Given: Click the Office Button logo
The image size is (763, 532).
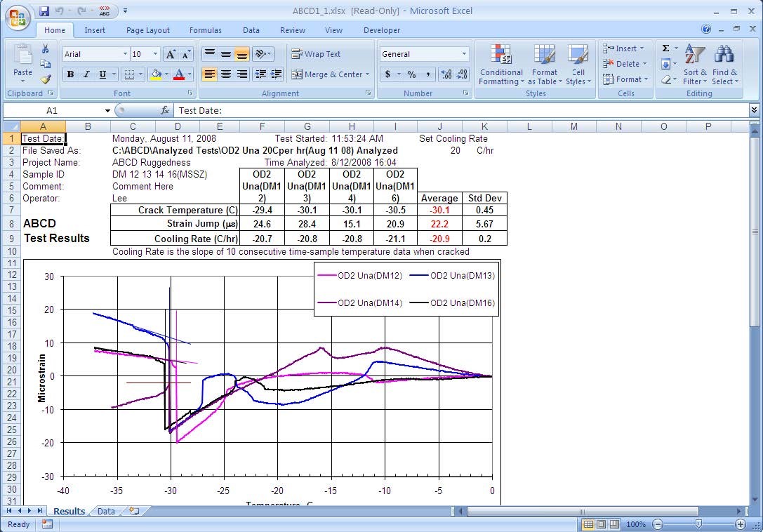Looking at the screenshot, I should (18, 17).
